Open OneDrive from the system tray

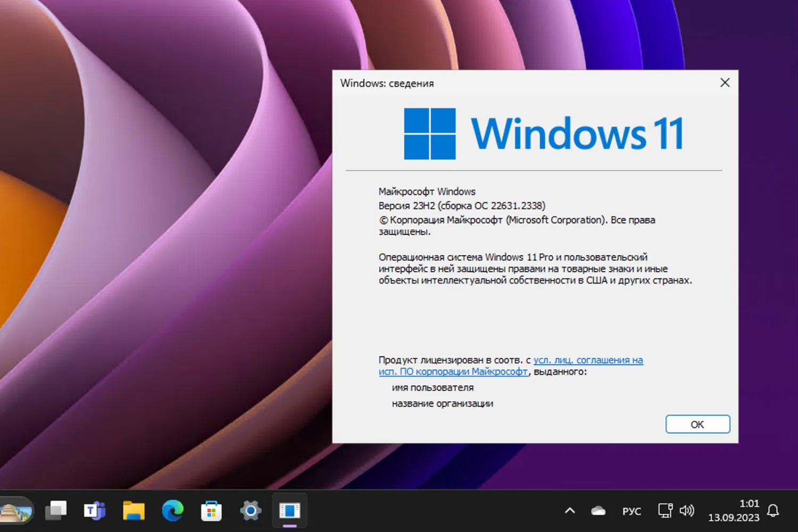tap(597, 511)
